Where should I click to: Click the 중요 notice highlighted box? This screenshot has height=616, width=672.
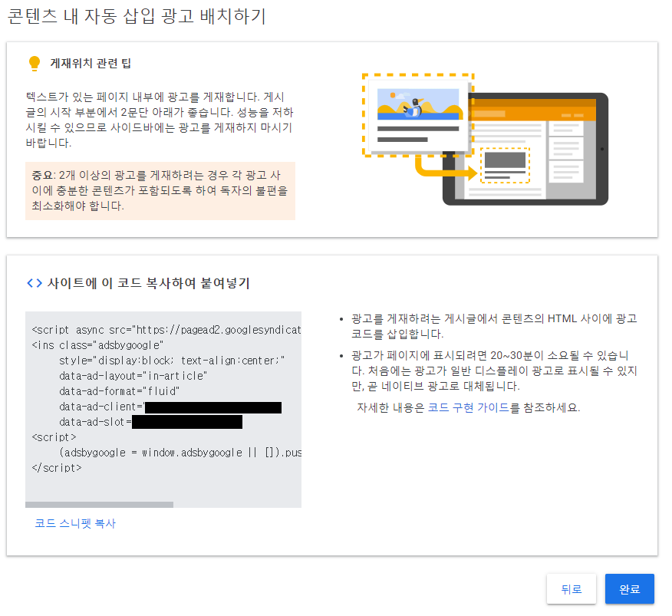(160, 191)
